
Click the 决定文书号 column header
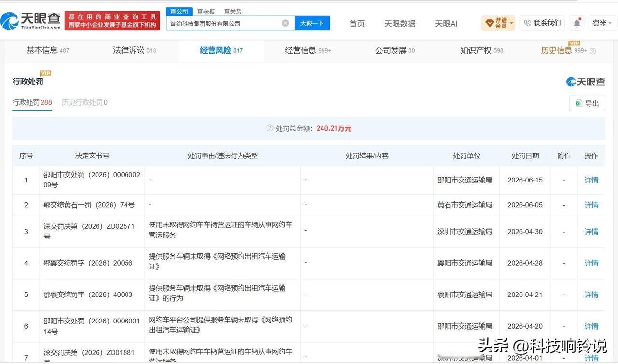pos(92,155)
